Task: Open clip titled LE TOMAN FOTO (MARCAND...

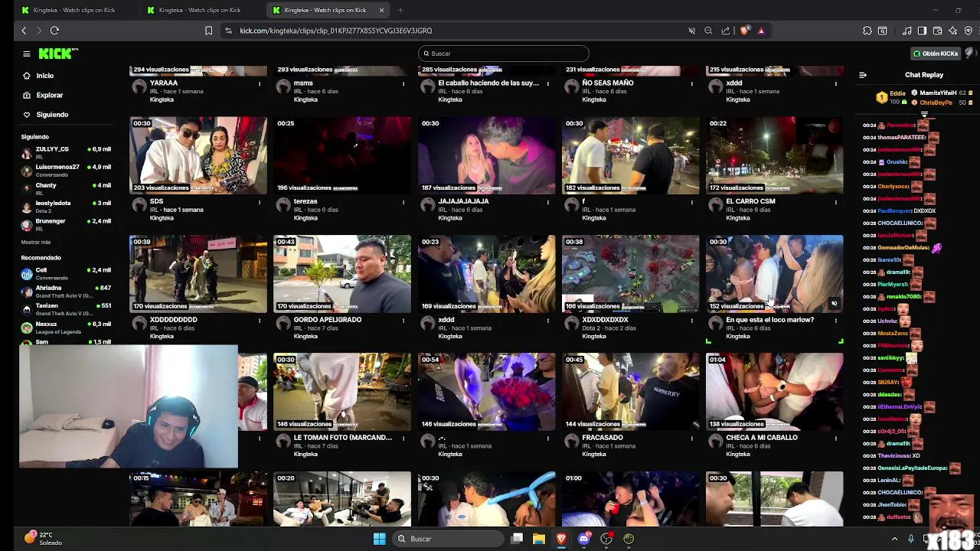Action: point(343,438)
